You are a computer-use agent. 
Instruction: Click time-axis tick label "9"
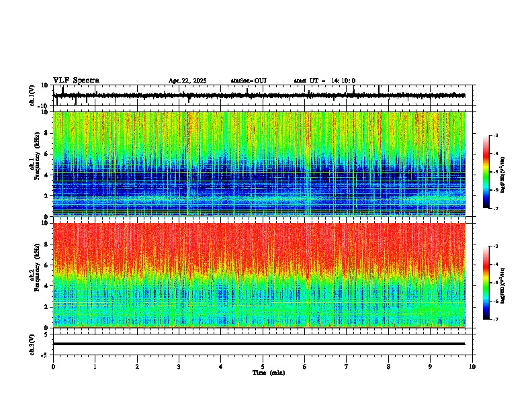(430, 367)
